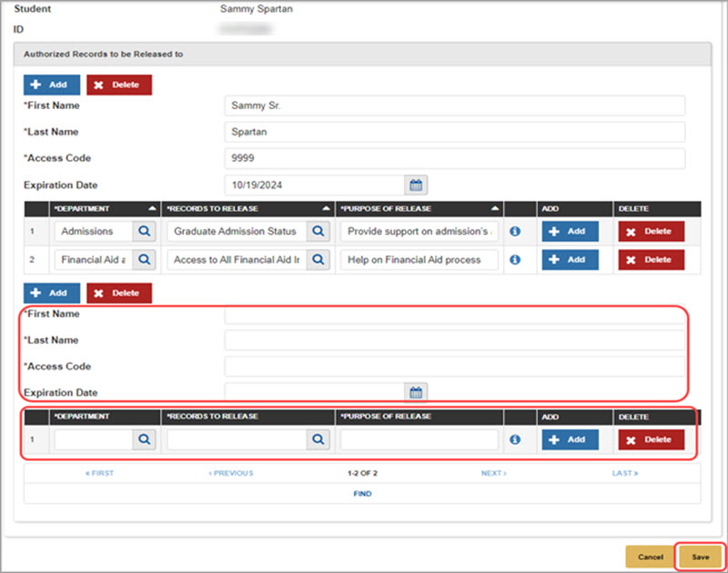
Task: Search Access to All Financial Aid records
Action: [317, 259]
